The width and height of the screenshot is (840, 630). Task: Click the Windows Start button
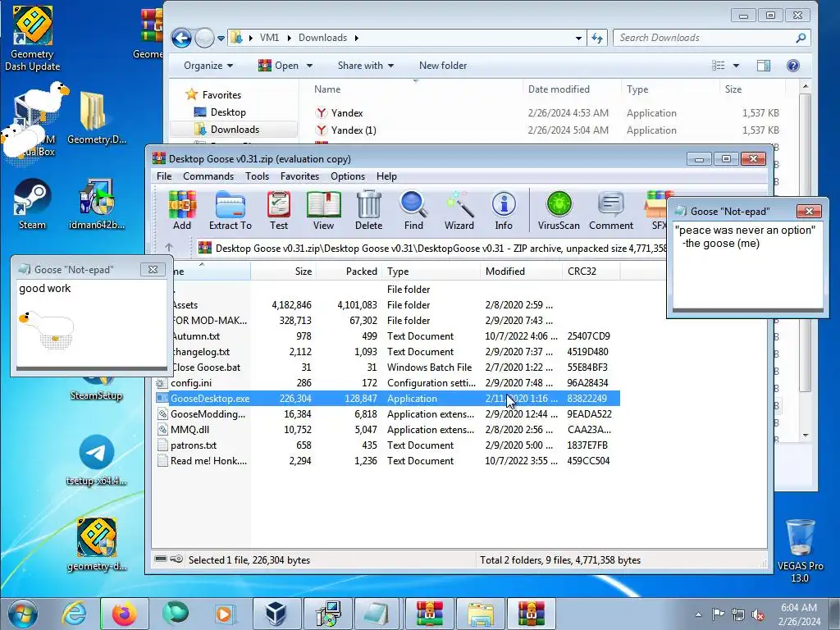click(22, 614)
